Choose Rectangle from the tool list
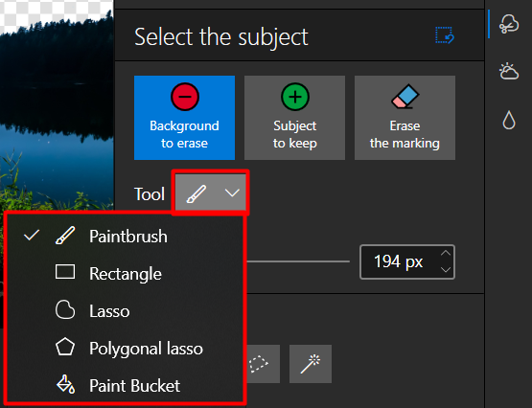Viewport: 532px width, 408px height. point(126,273)
